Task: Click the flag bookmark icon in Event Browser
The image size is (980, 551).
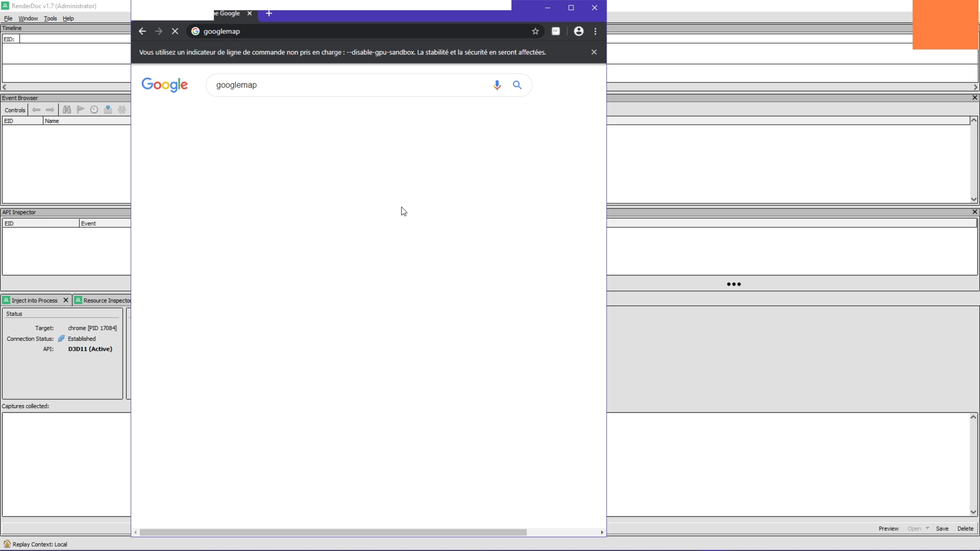Action: coord(80,110)
